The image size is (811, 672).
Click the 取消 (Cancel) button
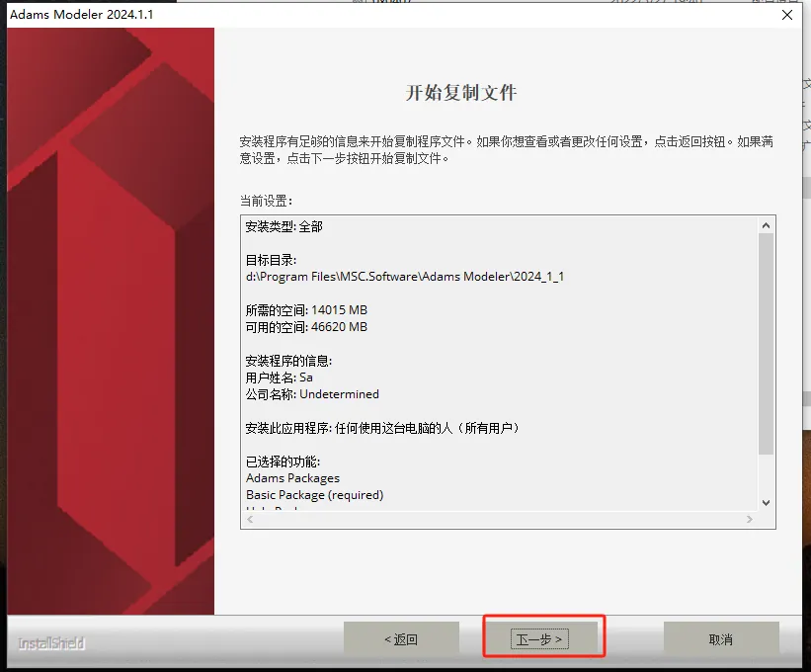(x=721, y=639)
